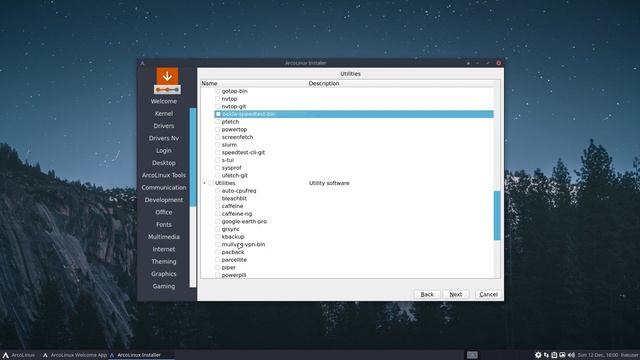This screenshot has width=640, height=360.
Task: Switch to the Desktop sidebar step
Action: pyautogui.click(x=164, y=163)
